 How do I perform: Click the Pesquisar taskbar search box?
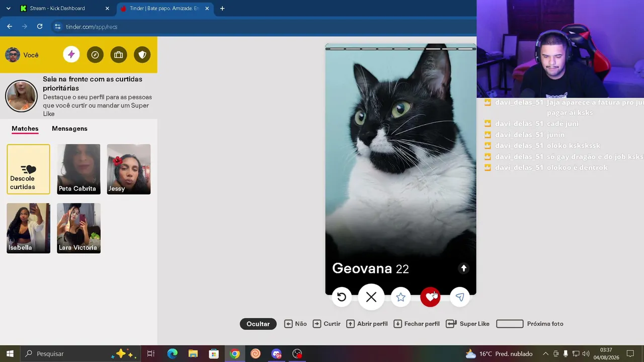(x=80, y=353)
